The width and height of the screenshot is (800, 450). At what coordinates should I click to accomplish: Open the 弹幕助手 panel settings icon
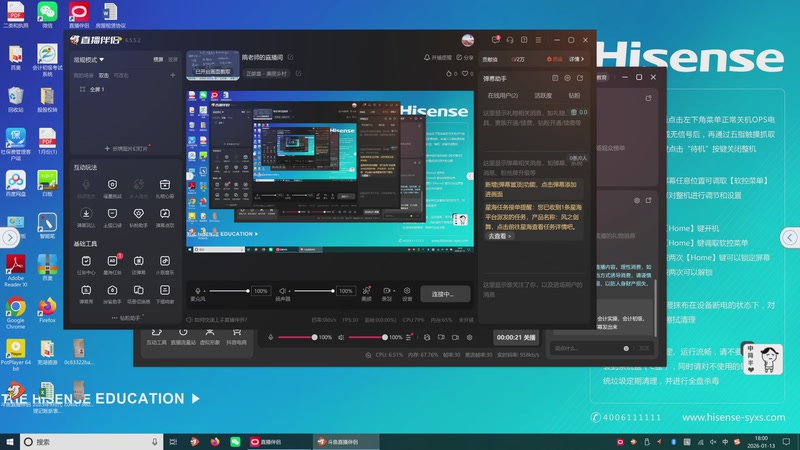pos(567,78)
